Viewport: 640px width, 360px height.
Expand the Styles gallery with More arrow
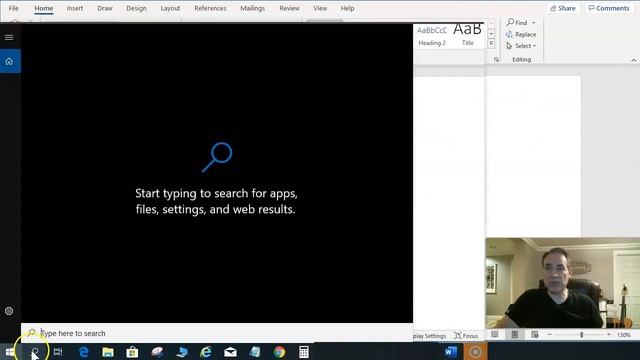tap(491, 43)
